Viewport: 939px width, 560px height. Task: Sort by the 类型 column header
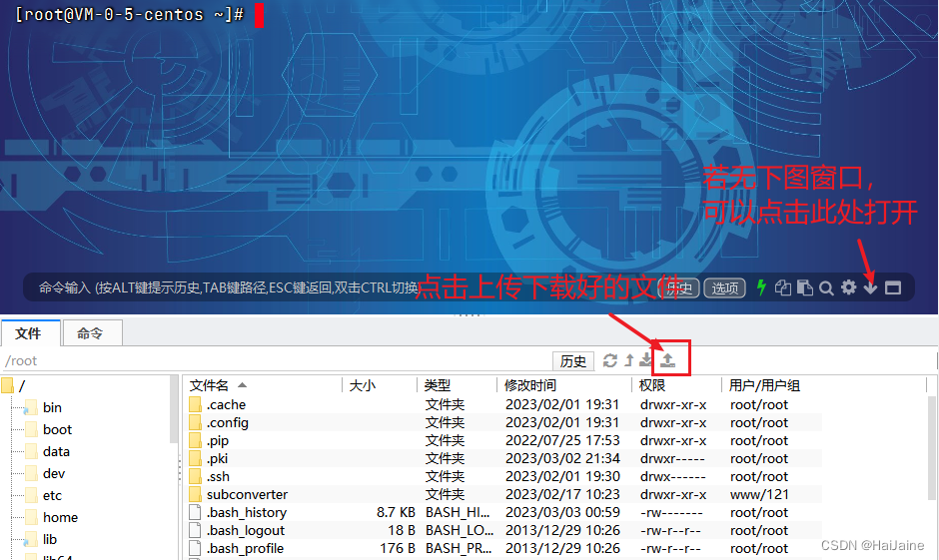[x=457, y=385]
